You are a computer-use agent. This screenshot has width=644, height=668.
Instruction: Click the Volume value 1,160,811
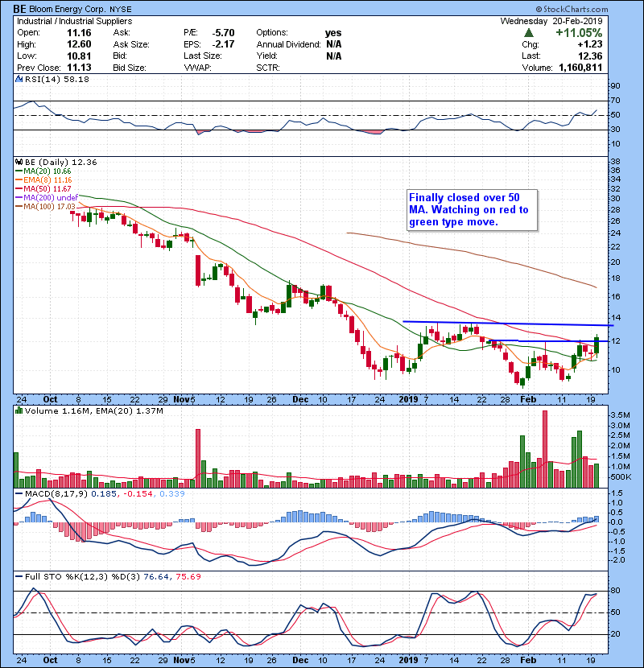coord(580,68)
